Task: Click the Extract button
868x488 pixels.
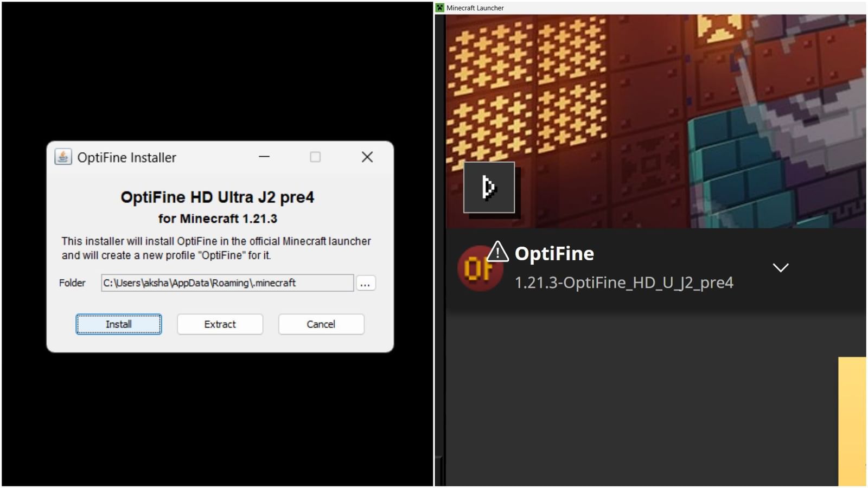Action: click(x=220, y=324)
